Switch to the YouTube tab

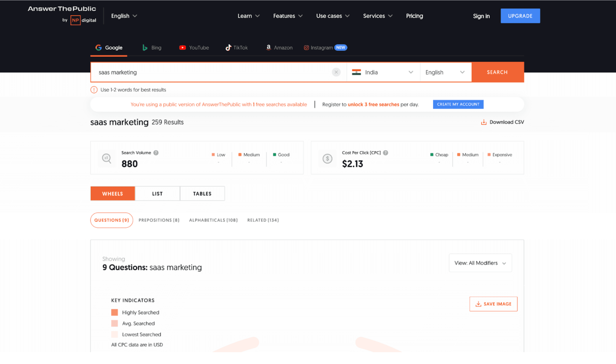click(194, 48)
